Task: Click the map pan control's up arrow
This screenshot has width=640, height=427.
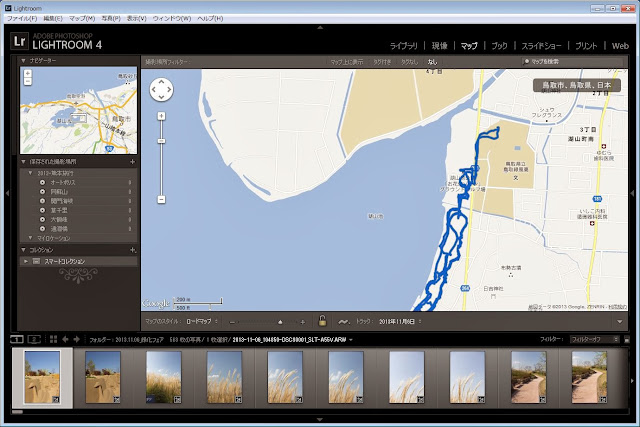Action: pyautogui.click(x=161, y=82)
